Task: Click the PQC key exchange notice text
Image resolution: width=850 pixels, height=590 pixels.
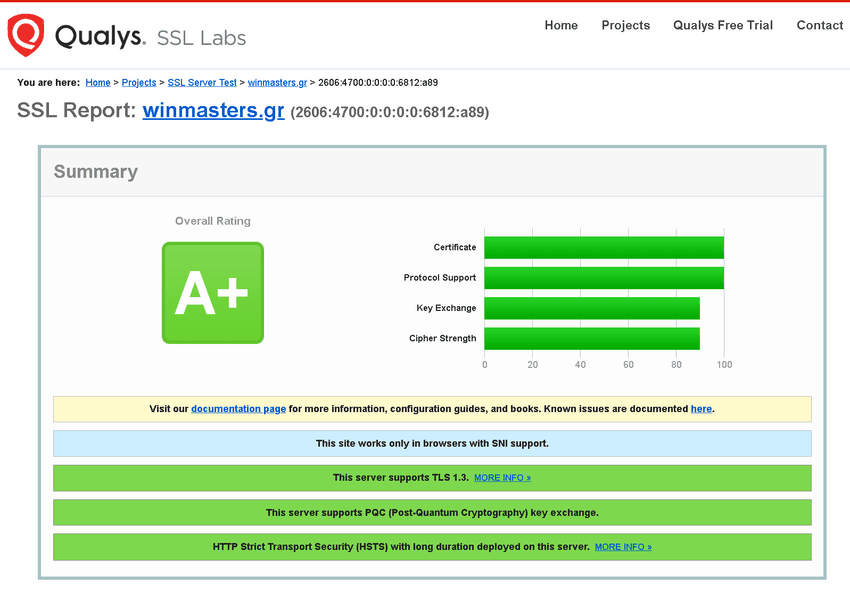Action: [x=432, y=512]
